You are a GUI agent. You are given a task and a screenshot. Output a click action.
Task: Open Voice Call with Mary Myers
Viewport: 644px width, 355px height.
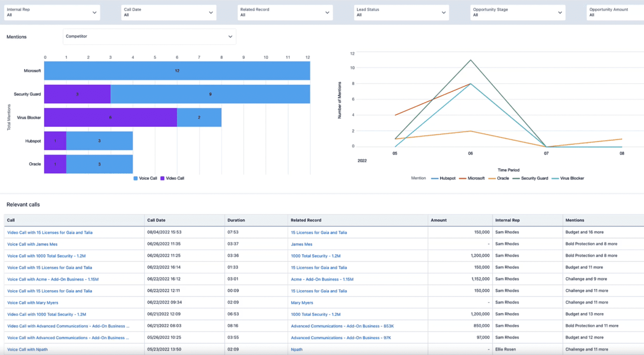tap(33, 303)
